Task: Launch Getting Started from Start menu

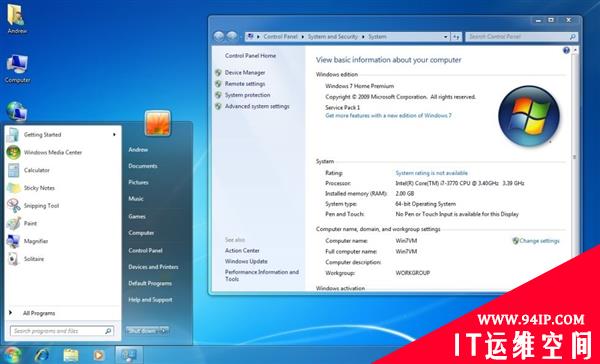Action: click(x=62, y=135)
